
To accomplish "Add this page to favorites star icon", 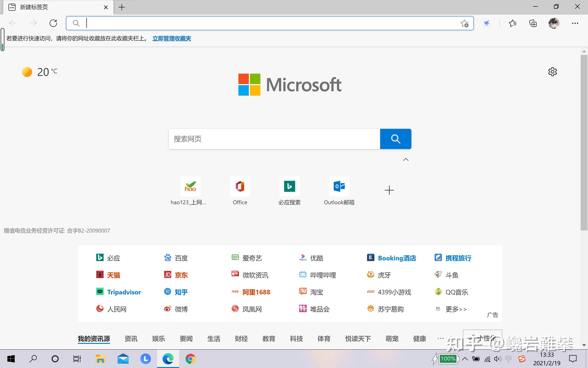I will pyautogui.click(x=465, y=23).
